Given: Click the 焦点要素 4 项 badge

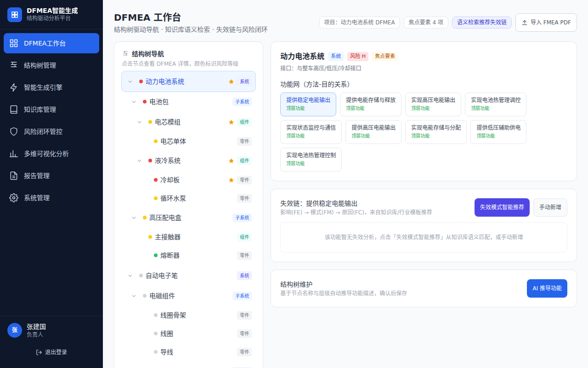Looking at the screenshot, I should click(426, 23).
